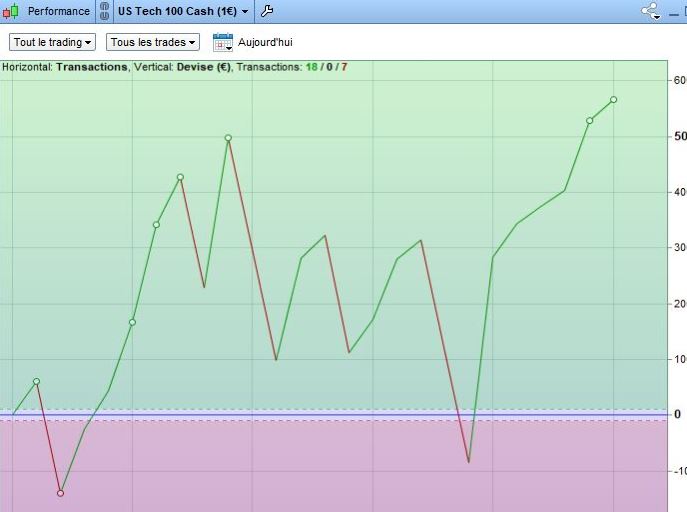
Task: Open the calendar date picker icon
Action: [x=223, y=42]
